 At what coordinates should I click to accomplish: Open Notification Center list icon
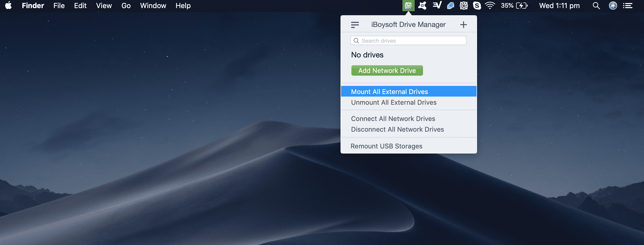pyautogui.click(x=628, y=6)
